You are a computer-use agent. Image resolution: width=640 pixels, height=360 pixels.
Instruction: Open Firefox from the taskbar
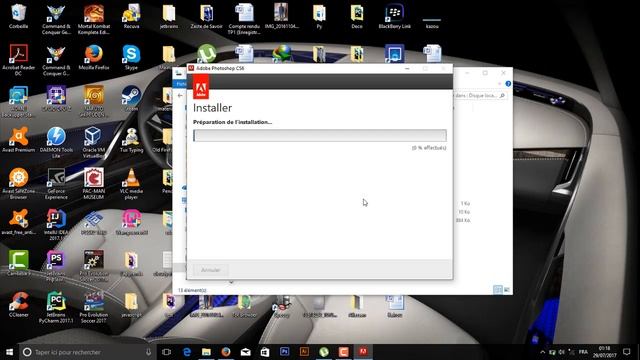(226, 352)
